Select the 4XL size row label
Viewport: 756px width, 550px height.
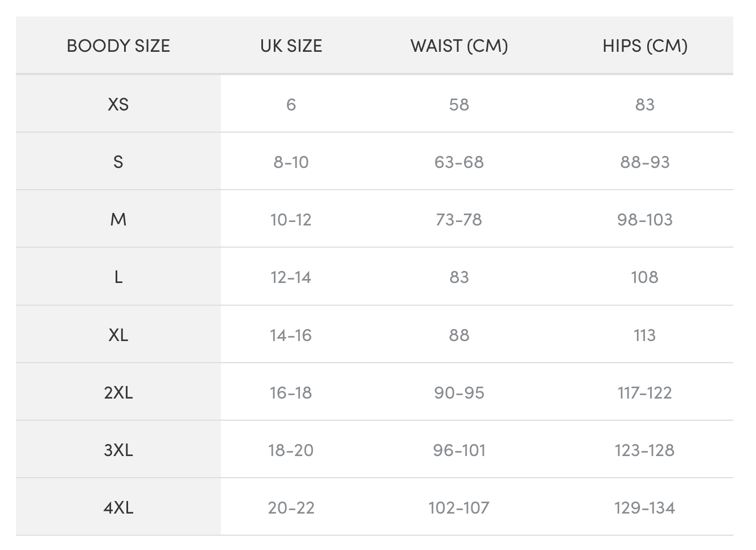click(118, 508)
